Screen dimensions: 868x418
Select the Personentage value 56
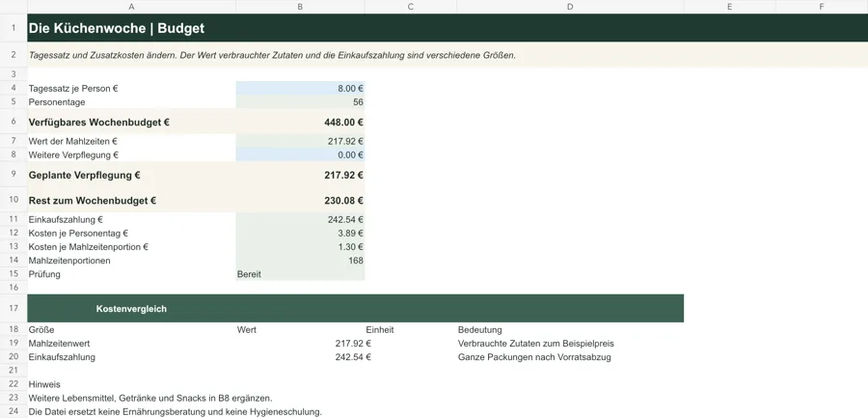300,102
